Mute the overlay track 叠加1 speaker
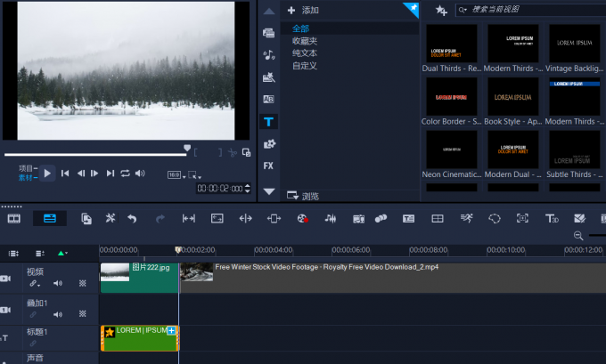 coord(58,314)
